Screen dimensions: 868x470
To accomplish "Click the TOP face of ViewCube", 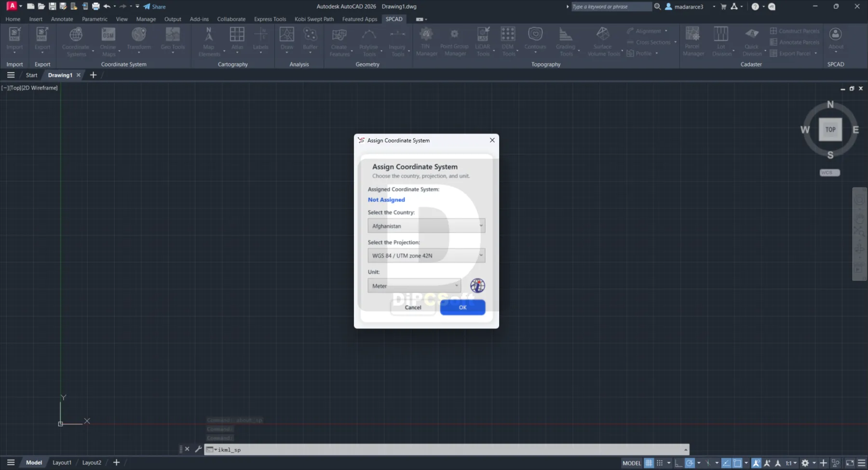I will (830, 129).
